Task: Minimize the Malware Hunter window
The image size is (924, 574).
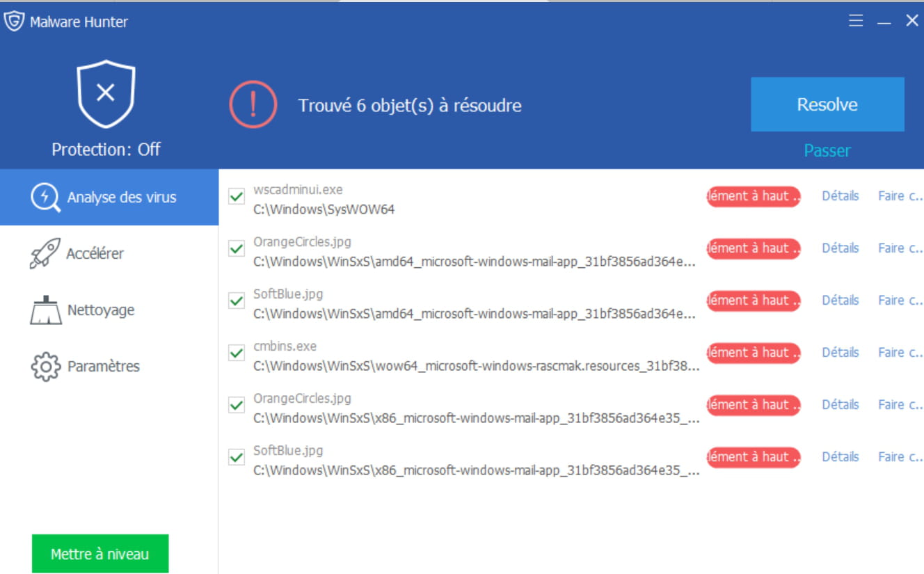Action: [x=884, y=22]
